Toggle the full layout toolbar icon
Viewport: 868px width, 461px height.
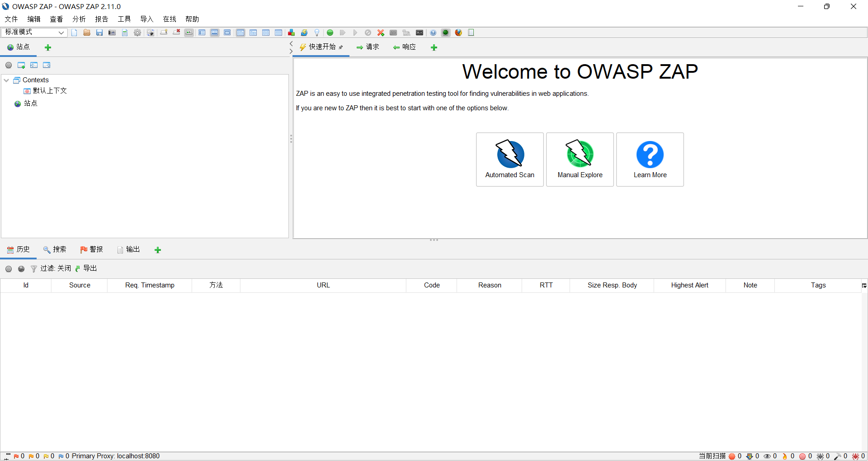pyautogui.click(x=227, y=33)
